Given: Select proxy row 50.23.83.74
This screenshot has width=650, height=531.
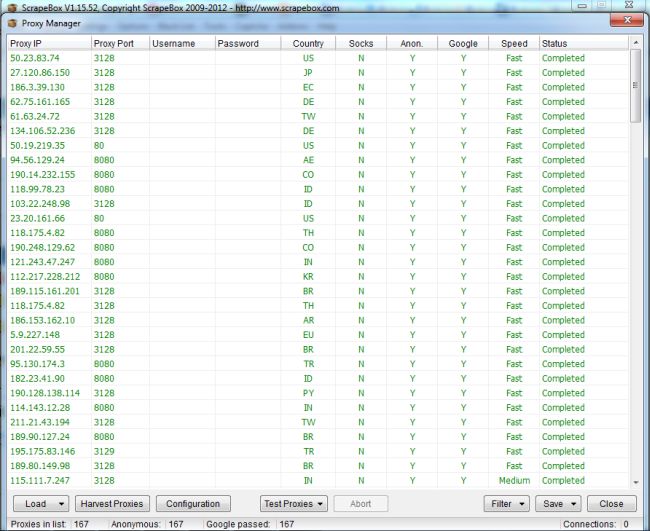Looking at the screenshot, I should (318, 58).
